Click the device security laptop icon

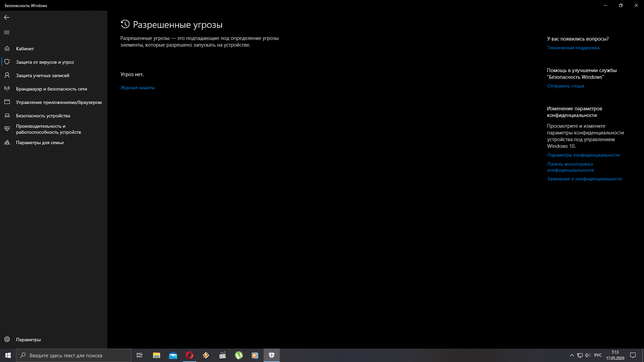coord(7,116)
